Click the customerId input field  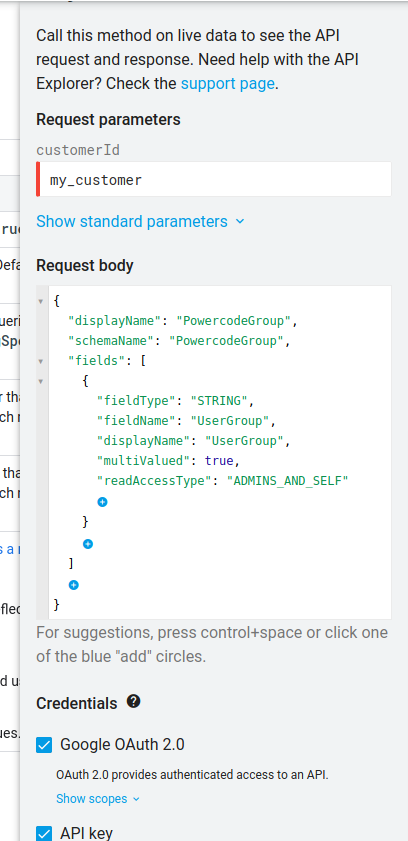(214, 180)
